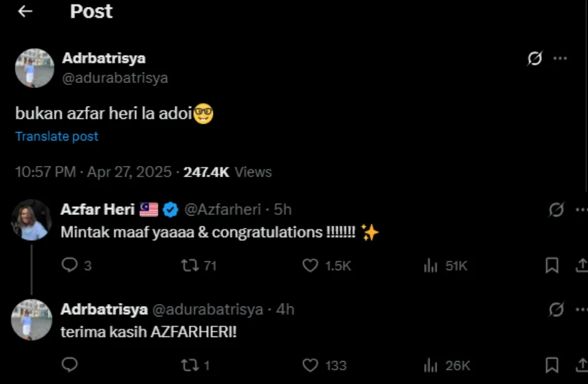Open Grok icon on Azfar Heri's reply

pos(556,210)
